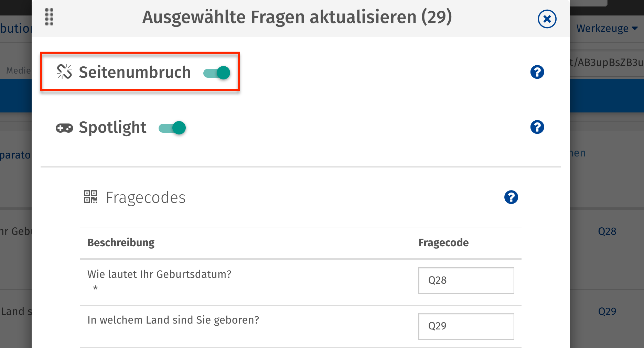Expand the Werkzeuge chevron menu

click(635, 29)
